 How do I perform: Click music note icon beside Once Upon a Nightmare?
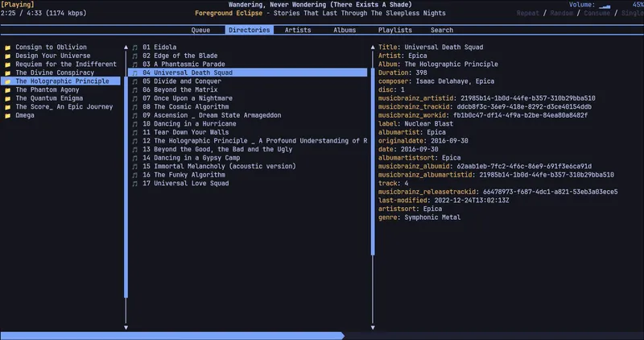134,98
